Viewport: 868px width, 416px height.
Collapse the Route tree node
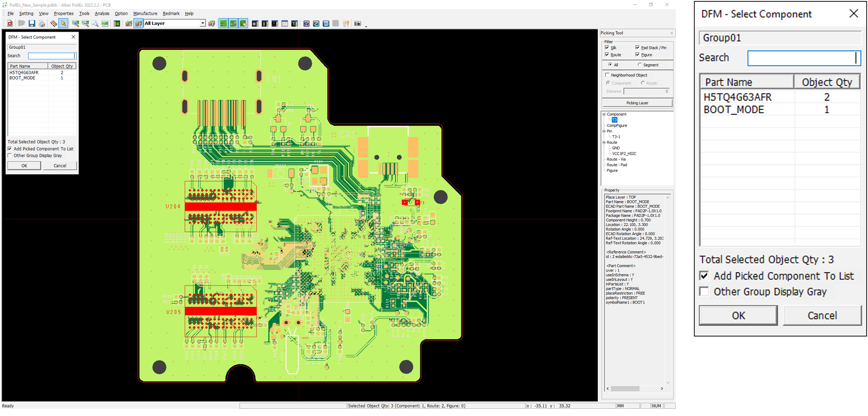click(x=604, y=143)
